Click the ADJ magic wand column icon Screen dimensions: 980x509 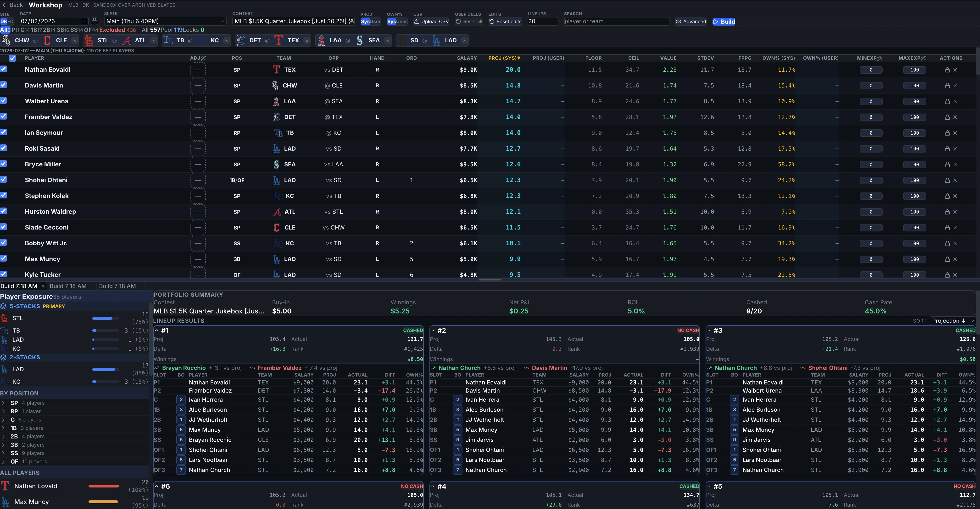coord(203,58)
